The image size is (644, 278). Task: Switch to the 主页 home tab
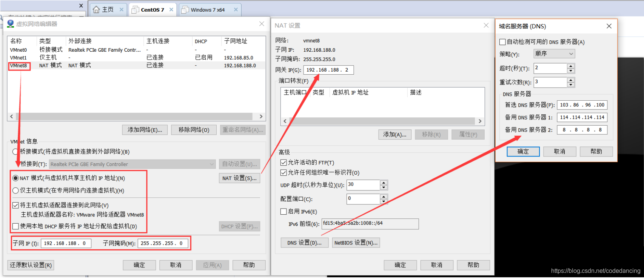click(108, 10)
